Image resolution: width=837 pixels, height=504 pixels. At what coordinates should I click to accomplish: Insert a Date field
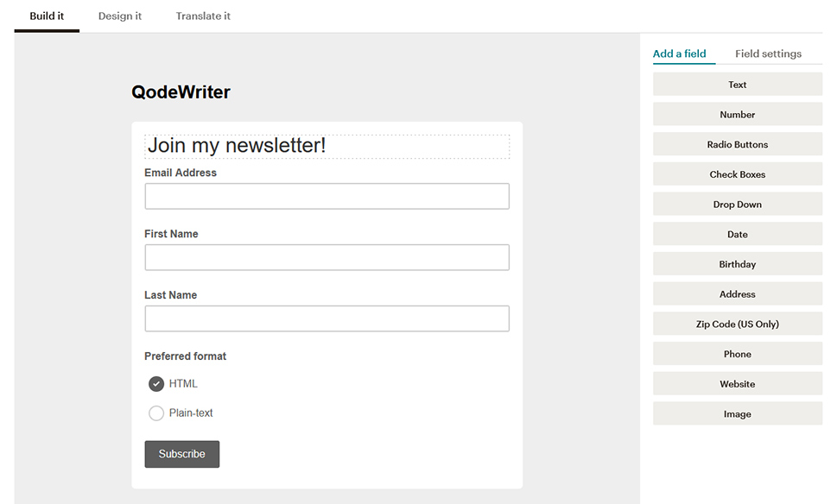click(x=737, y=234)
